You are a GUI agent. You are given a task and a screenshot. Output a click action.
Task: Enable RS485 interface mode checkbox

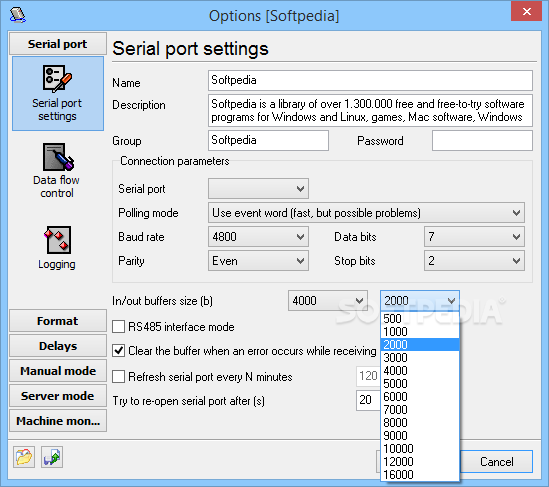click(x=118, y=327)
